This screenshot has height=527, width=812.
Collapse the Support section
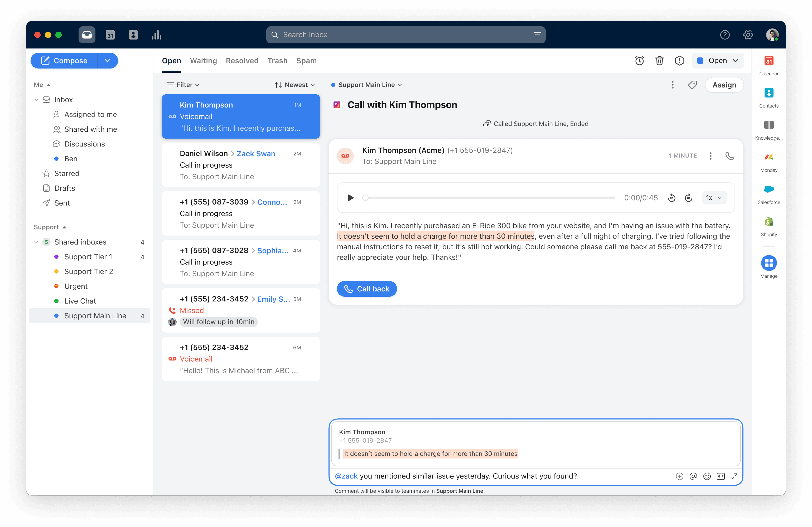point(50,227)
